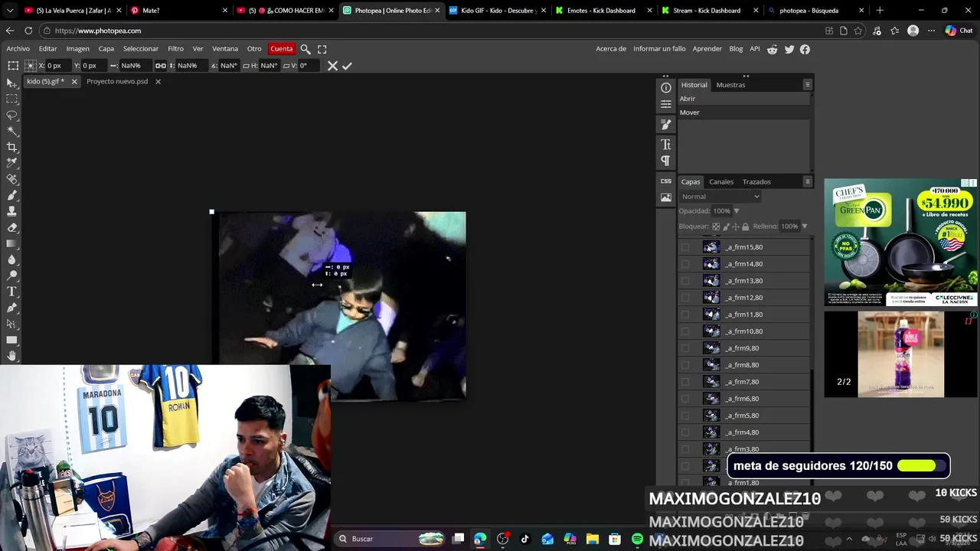
Task: Confirm the transform with the checkmark
Action: [x=347, y=66]
